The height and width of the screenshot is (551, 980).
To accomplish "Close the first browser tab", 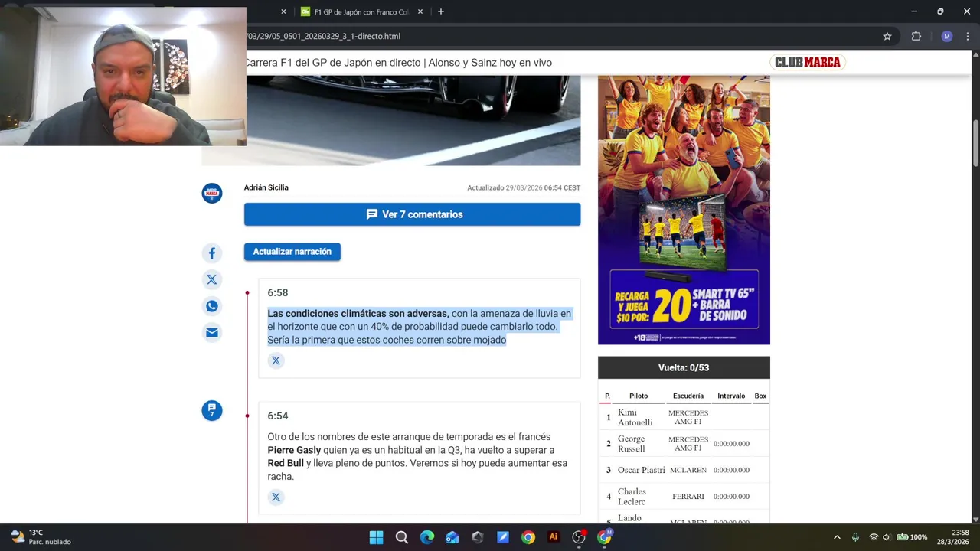I will pyautogui.click(x=283, y=11).
